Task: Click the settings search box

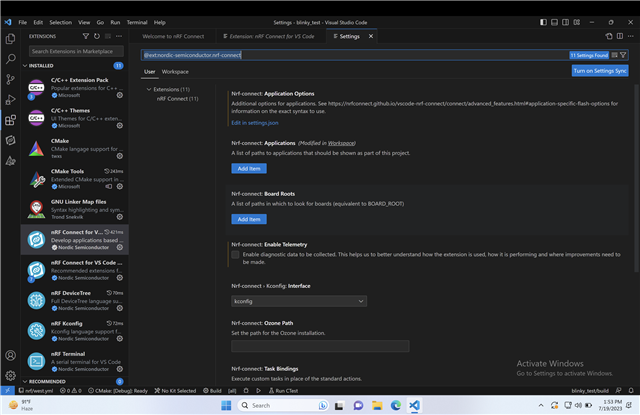Action: coord(354,55)
